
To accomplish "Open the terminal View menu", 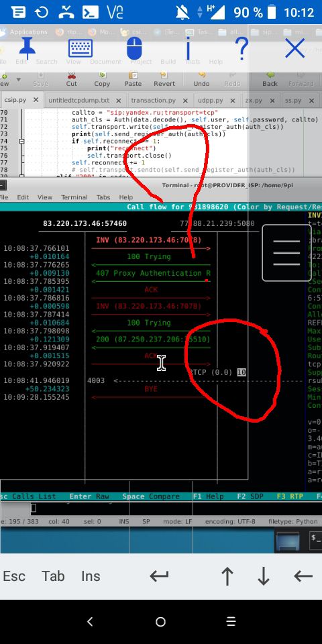I will coord(45,197).
